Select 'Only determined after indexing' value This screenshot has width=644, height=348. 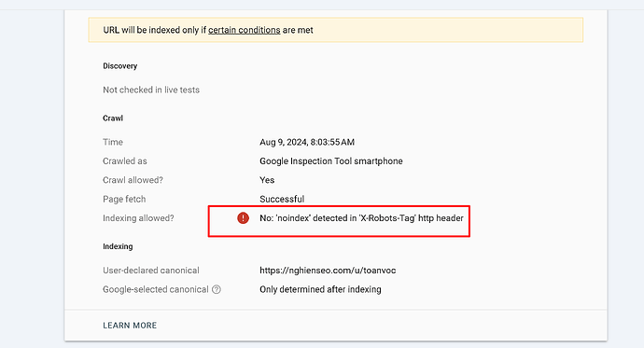tap(320, 289)
